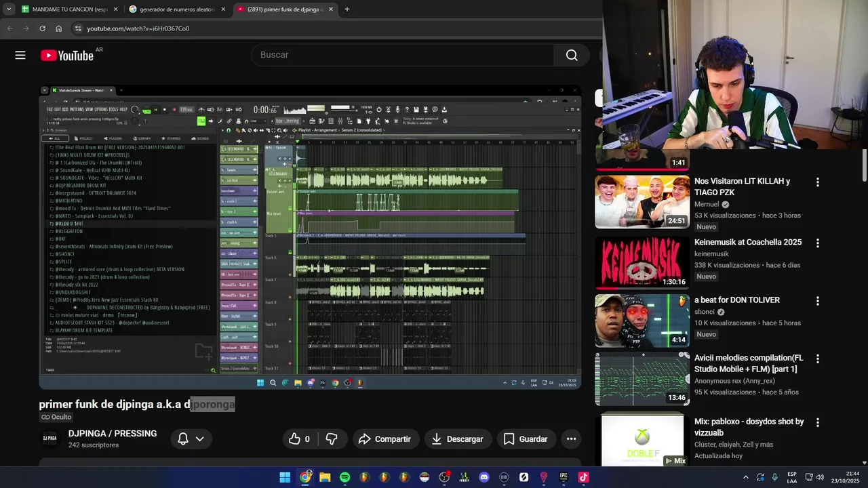Click the YouTube Buscar search field
The height and width of the screenshot is (488, 868).
click(402, 56)
